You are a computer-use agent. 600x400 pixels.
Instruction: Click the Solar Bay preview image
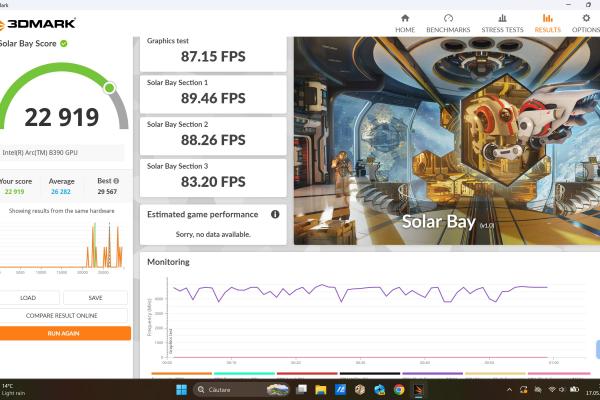pyautogui.click(x=447, y=141)
